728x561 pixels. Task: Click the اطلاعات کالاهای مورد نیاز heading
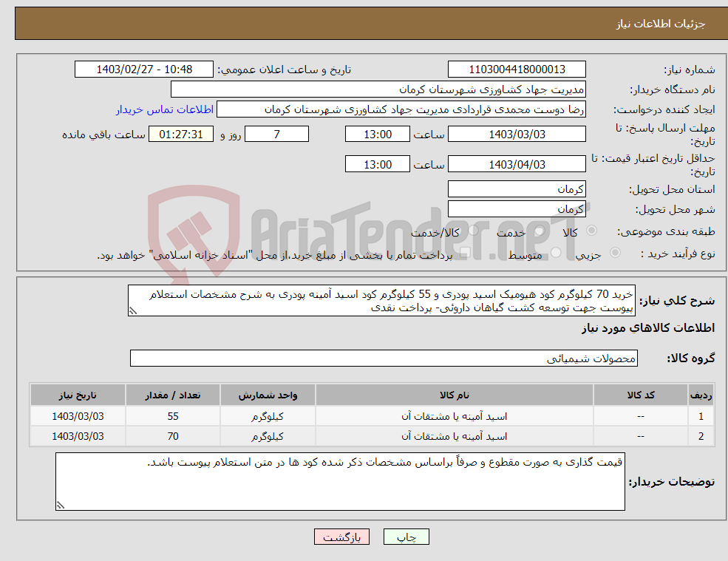click(647, 328)
